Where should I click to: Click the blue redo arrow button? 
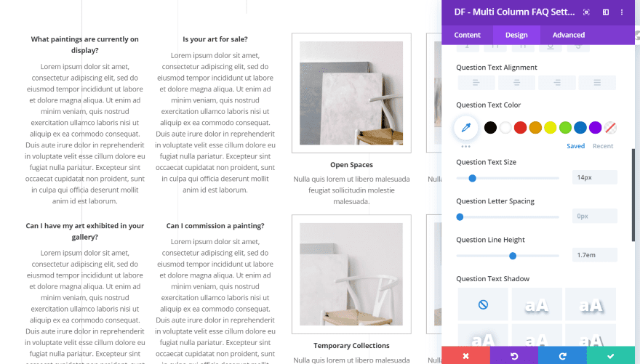click(x=562, y=355)
